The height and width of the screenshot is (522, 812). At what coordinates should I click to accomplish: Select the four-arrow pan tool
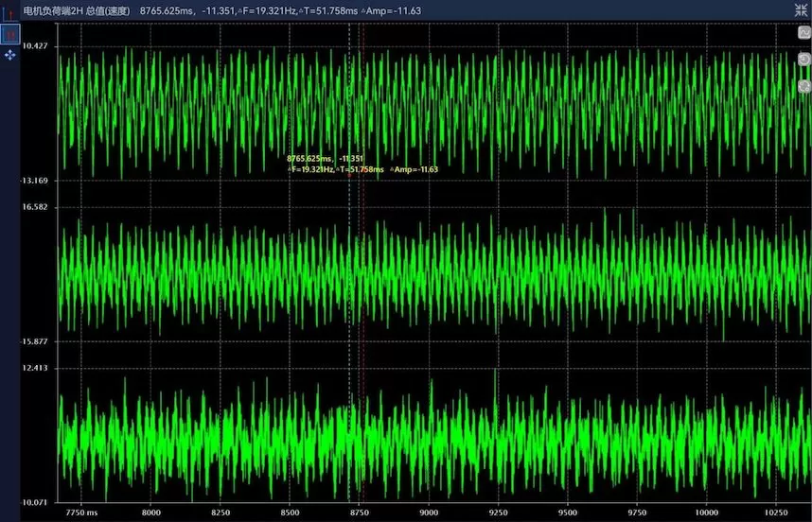click(9, 56)
